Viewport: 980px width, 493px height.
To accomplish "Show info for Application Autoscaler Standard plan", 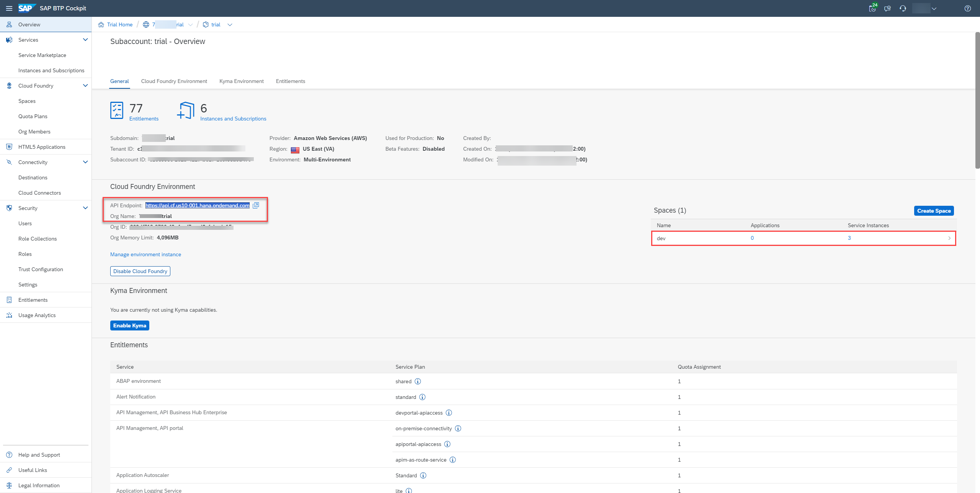I will [x=423, y=475].
